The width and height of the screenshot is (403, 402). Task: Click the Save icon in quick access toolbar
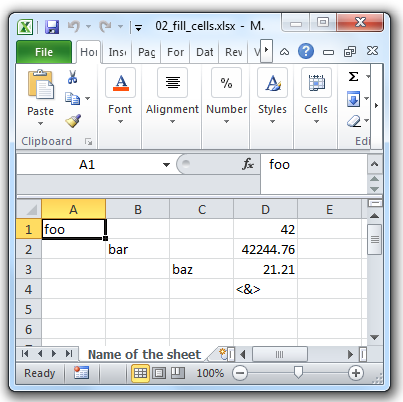click(x=52, y=27)
